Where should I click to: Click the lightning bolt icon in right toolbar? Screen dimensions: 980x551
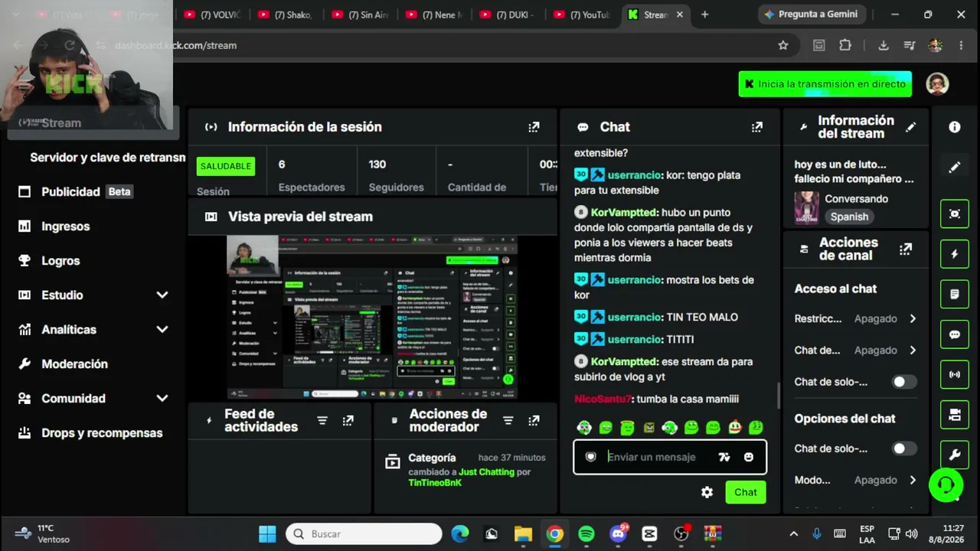[x=955, y=254]
